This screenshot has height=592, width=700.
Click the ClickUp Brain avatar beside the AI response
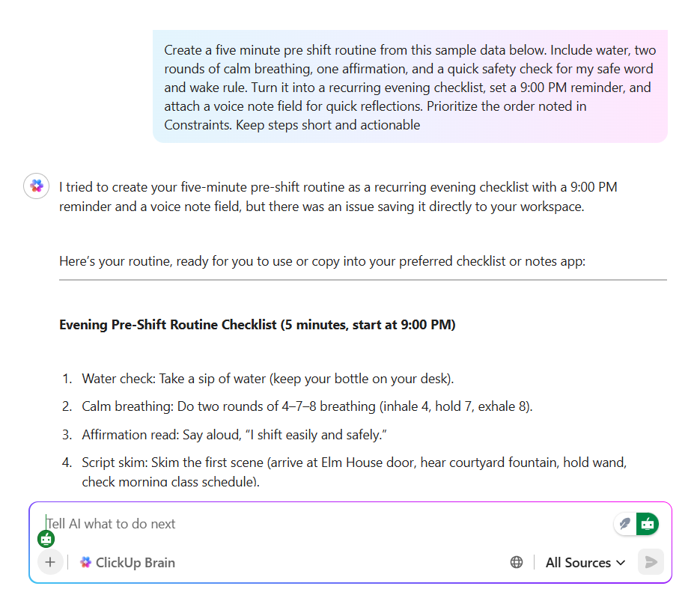[x=36, y=186]
